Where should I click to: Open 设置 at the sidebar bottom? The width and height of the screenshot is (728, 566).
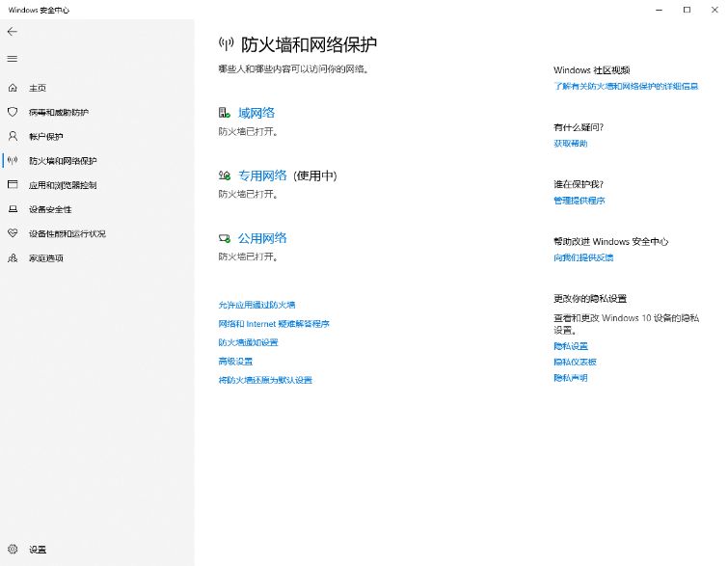click(x=38, y=550)
